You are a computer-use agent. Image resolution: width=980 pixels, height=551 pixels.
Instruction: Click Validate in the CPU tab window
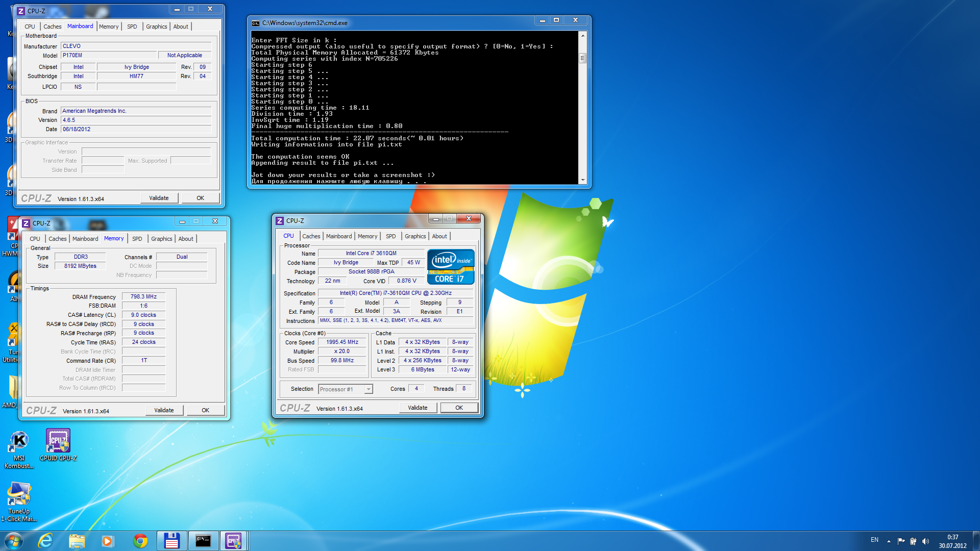(418, 408)
